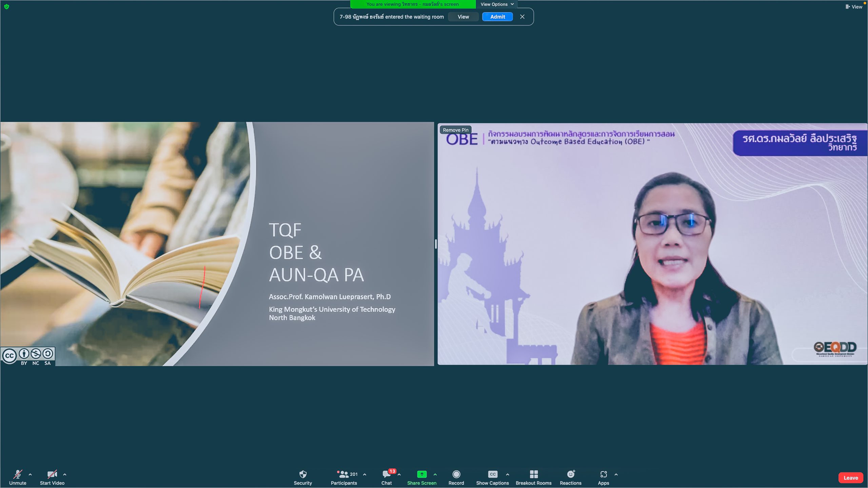Click the green 'You are viewing' screen banner
The width and height of the screenshot is (868, 488).
pos(412,4)
